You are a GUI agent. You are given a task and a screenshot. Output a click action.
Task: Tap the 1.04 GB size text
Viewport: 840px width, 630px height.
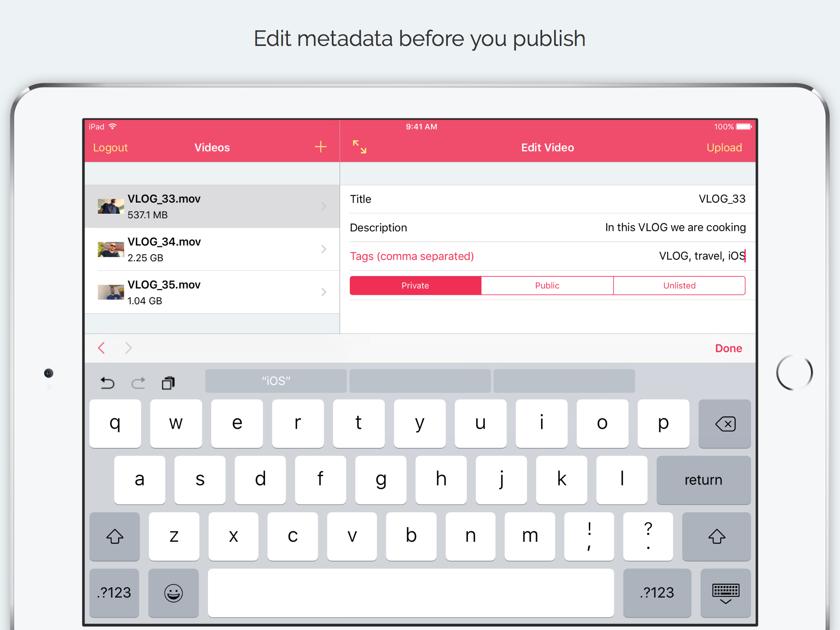[144, 301]
